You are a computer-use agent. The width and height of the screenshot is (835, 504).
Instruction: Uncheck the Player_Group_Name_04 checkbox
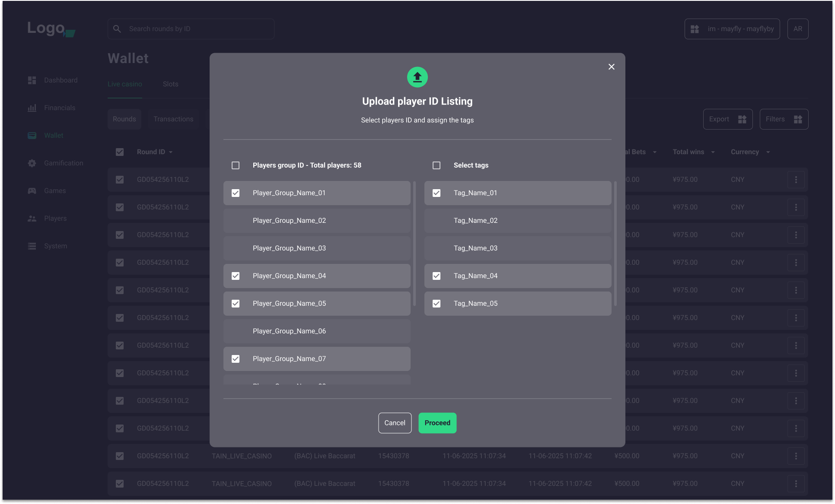(236, 276)
